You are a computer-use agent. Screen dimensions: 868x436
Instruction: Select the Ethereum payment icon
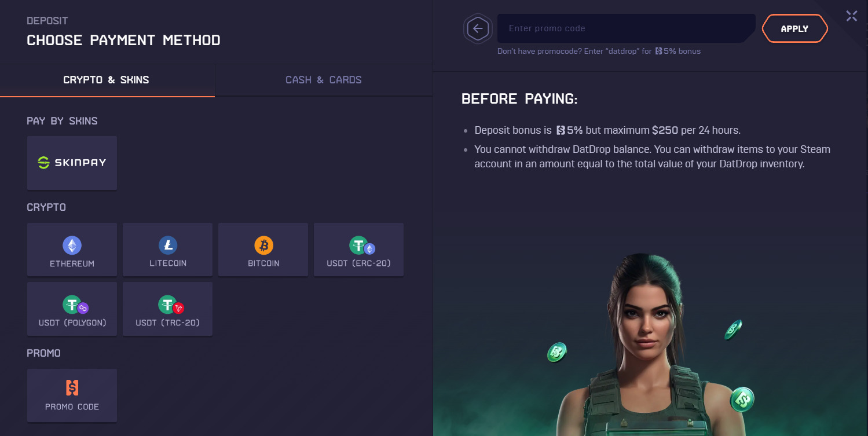(x=72, y=246)
